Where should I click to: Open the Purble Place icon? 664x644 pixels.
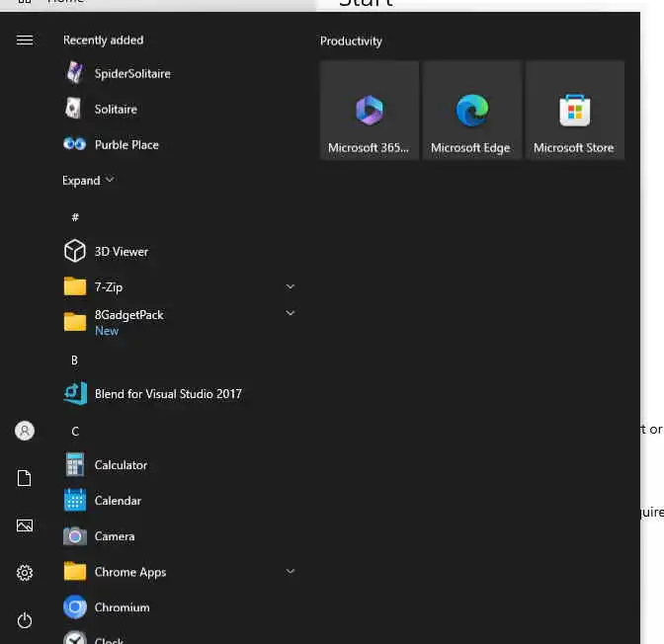(x=75, y=144)
